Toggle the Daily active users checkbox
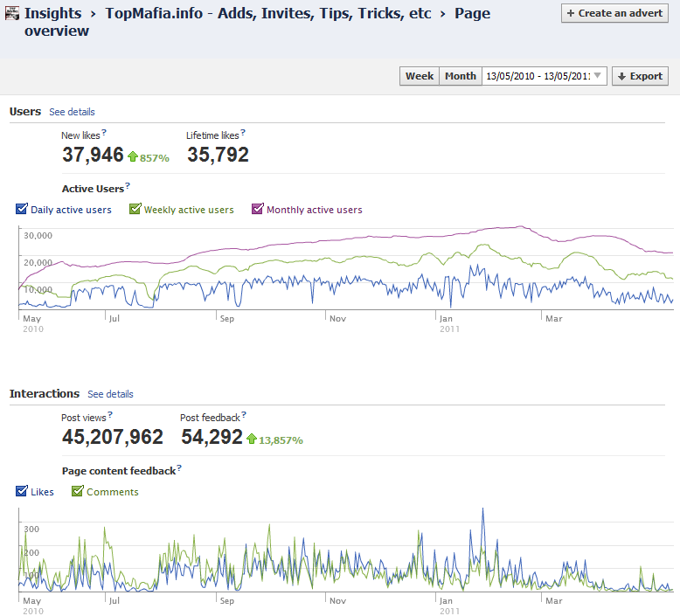Screen dimensions: 680x616 pos(21,209)
